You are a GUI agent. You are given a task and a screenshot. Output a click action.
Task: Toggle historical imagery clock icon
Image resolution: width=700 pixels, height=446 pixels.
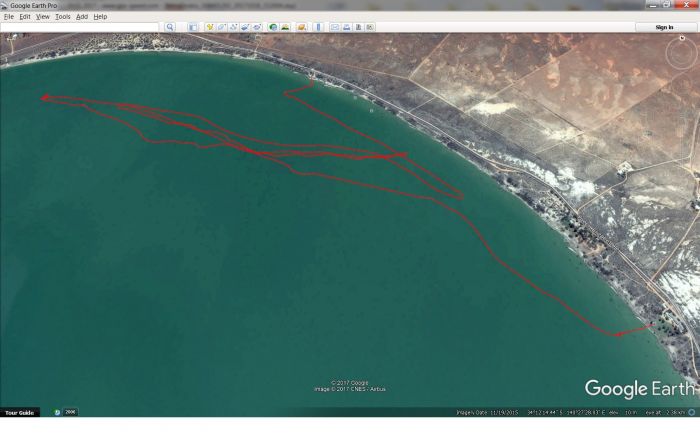tap(272, 27)
